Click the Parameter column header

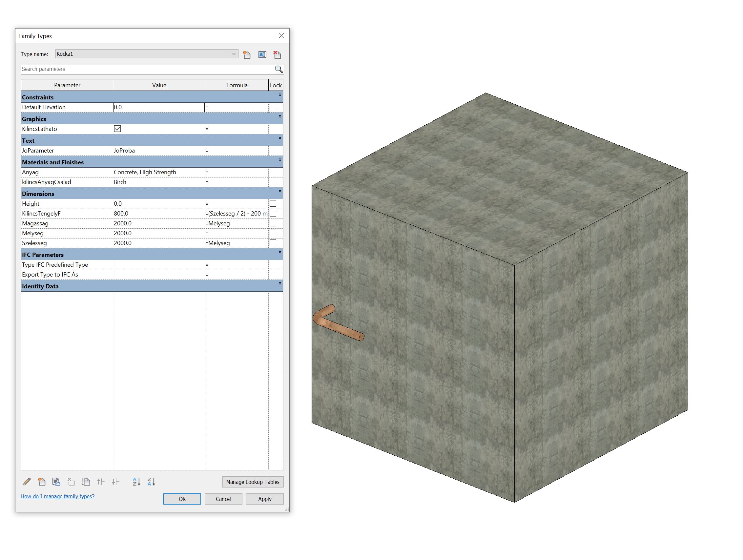(x=67, y=85)
